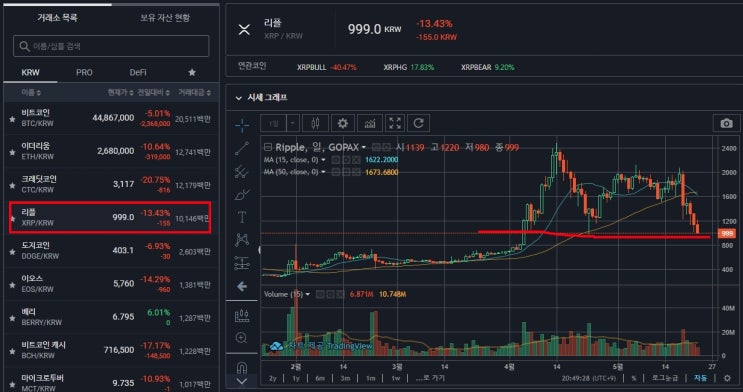Open the Volume (15) indicator dropdown
The image size is (743, 392).
(308, 294)
